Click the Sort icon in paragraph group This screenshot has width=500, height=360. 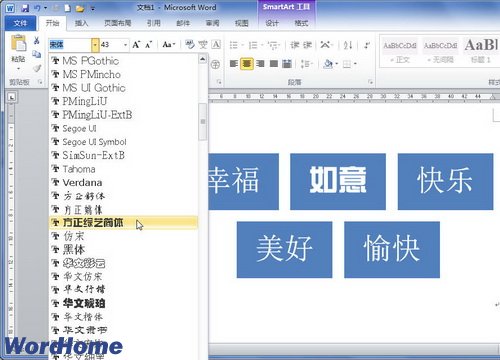click(x=348, y=45)
